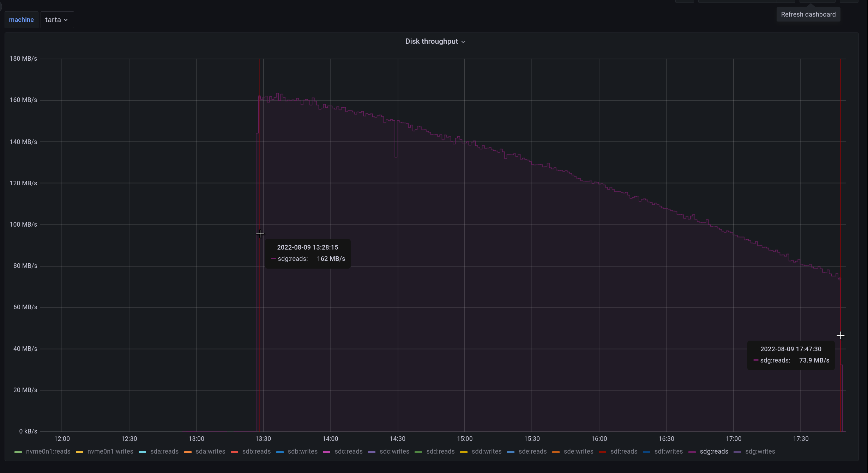This screenshot has height=473, width=868.
Task: Click the sdg:writes legend color marker
Action: coord(737,452)
